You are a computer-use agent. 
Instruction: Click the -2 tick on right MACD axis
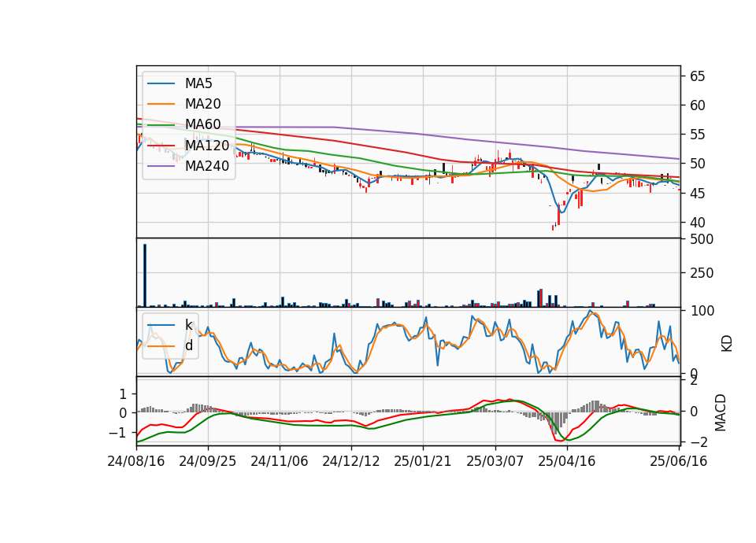[x=698, y=442]
